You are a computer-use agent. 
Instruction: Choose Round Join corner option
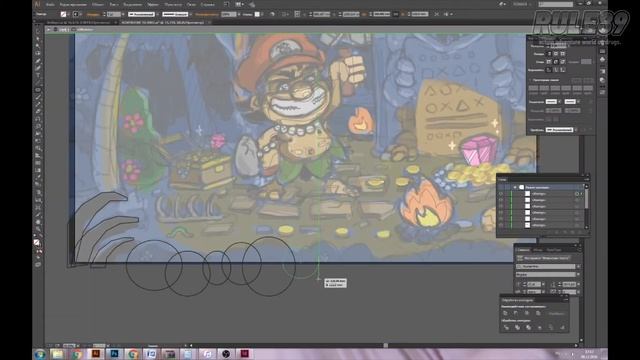point(556,62)
